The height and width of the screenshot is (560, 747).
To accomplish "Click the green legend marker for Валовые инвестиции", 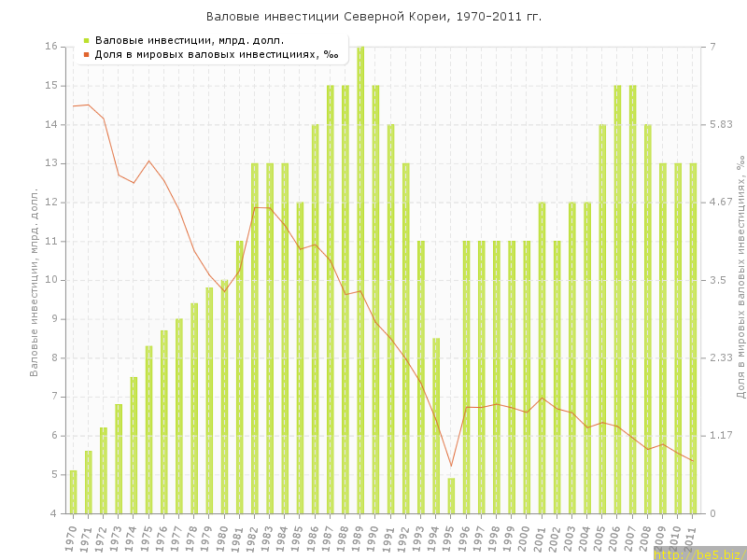I will 86,40.
